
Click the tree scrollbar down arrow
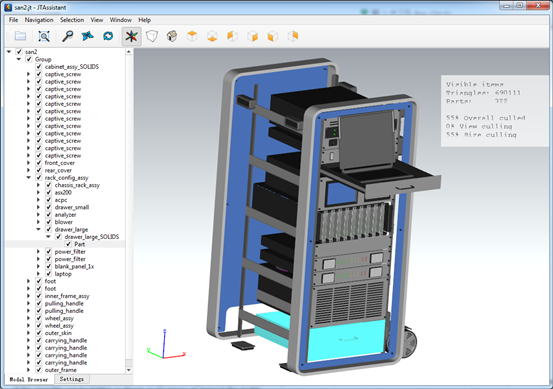pyautogui.click(x=129, y=370)
